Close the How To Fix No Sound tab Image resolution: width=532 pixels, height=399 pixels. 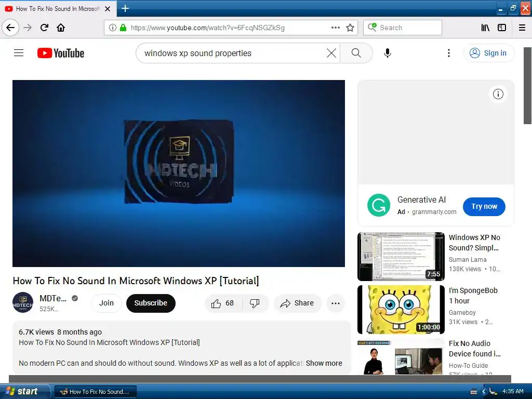coord(108,9)
